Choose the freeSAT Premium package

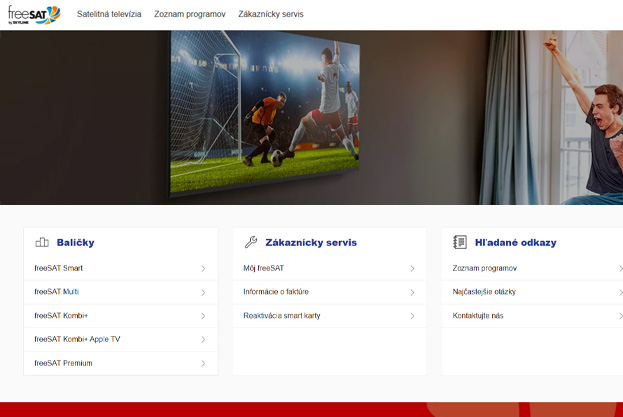click(63, 363)
